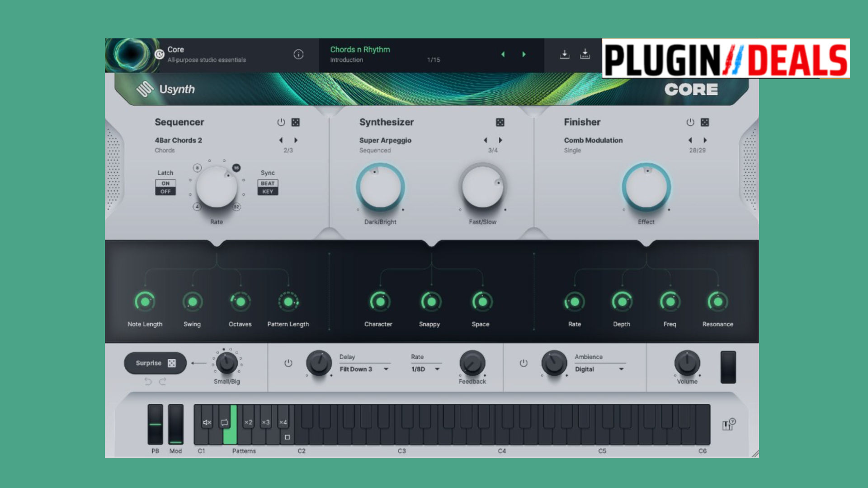Click the Freq knob

point(670,302)
